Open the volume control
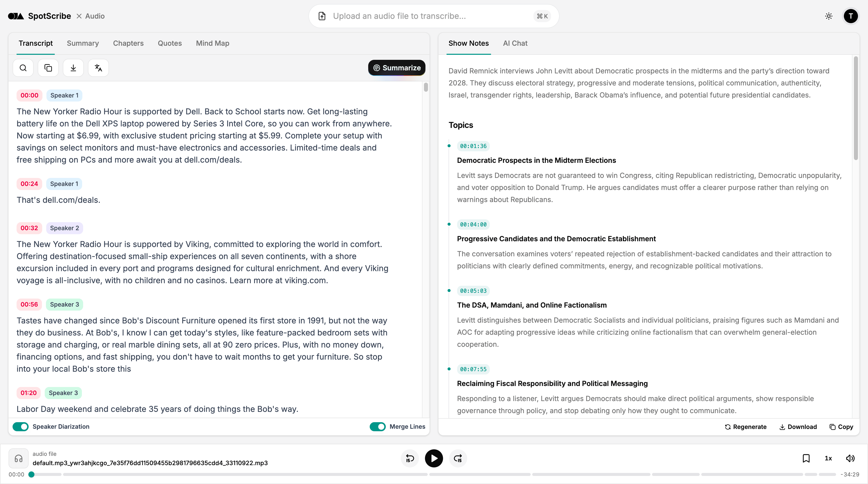 (x=850, y=458)
